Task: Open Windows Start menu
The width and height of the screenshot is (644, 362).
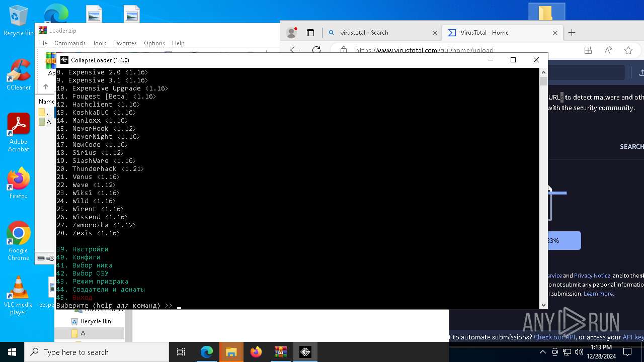Action: [x=12, y=352]
